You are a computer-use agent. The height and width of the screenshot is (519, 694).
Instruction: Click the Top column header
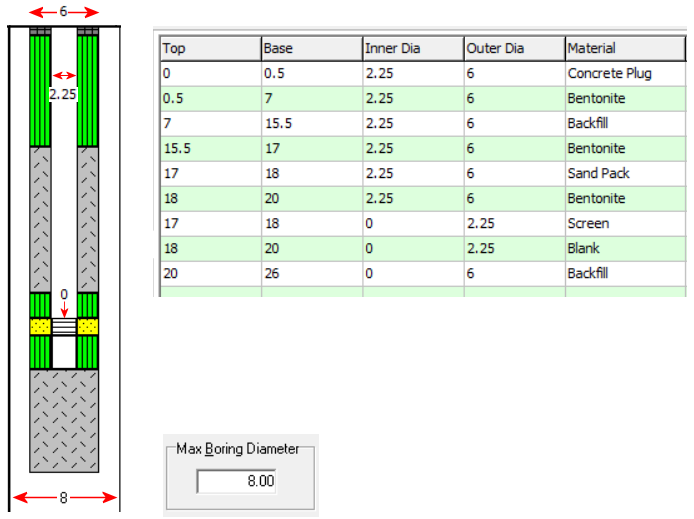pyautogui.click(x=209, y=48)
